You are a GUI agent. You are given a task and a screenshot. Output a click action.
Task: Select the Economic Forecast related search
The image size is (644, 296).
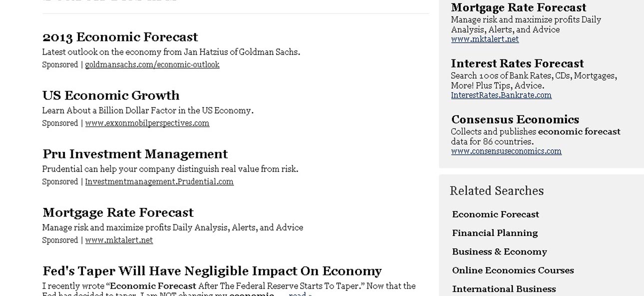tap(495, 214)
